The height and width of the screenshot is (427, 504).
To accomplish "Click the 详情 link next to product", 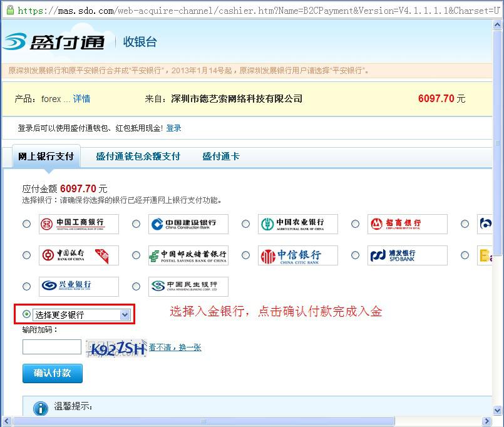I will click(x=81, y=99).
